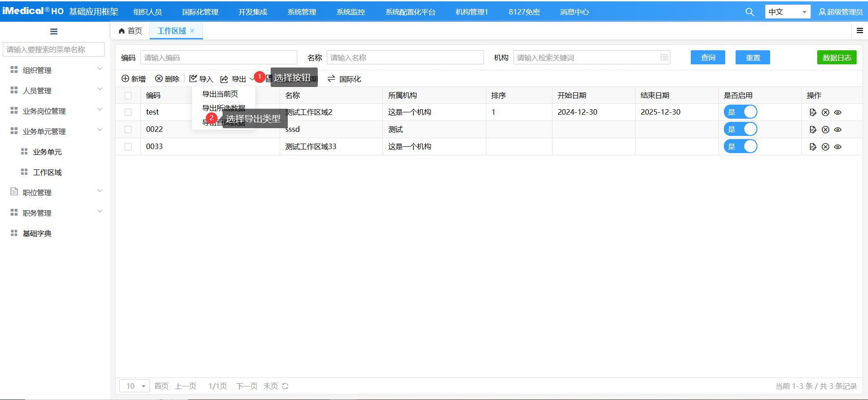Image resolution: width=868 pixels, height=400 pixels.
Task: Check the checkbox for row 0022
Action: tap(128, 130)
